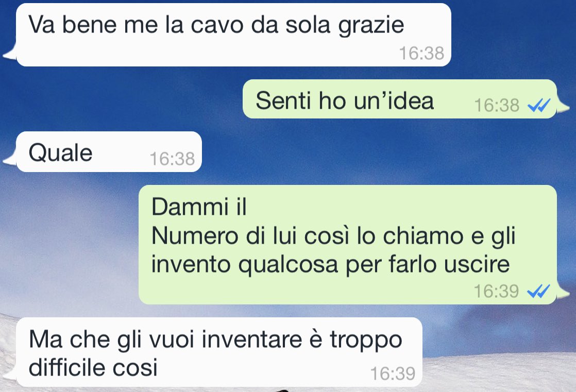Click the 16:38 timestamp on "Senti ho un'idea"

click(x=496, y=106)
